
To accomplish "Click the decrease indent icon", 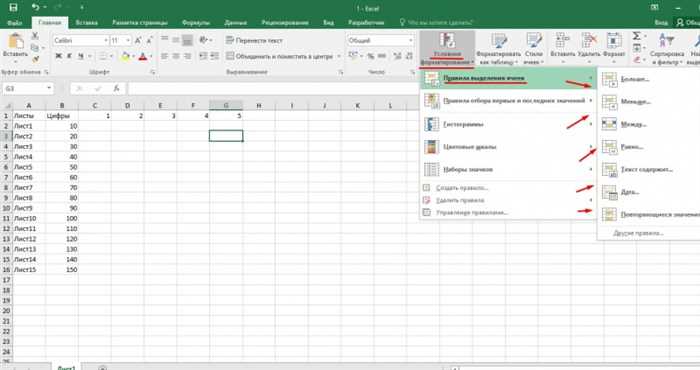I will click(x=203, y=56).
